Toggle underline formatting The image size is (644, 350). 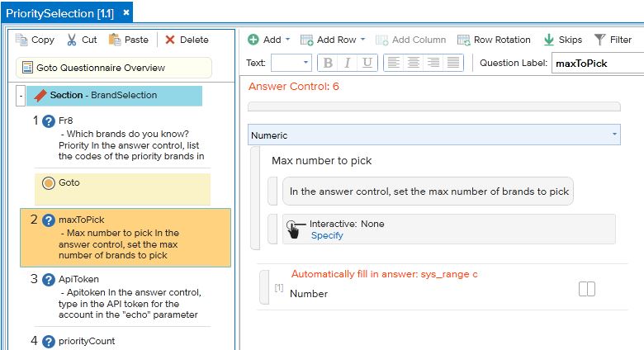[x=367, y=63]
